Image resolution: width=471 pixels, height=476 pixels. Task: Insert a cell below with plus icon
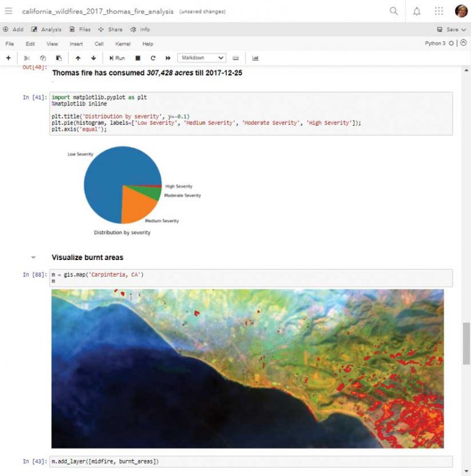9,58
